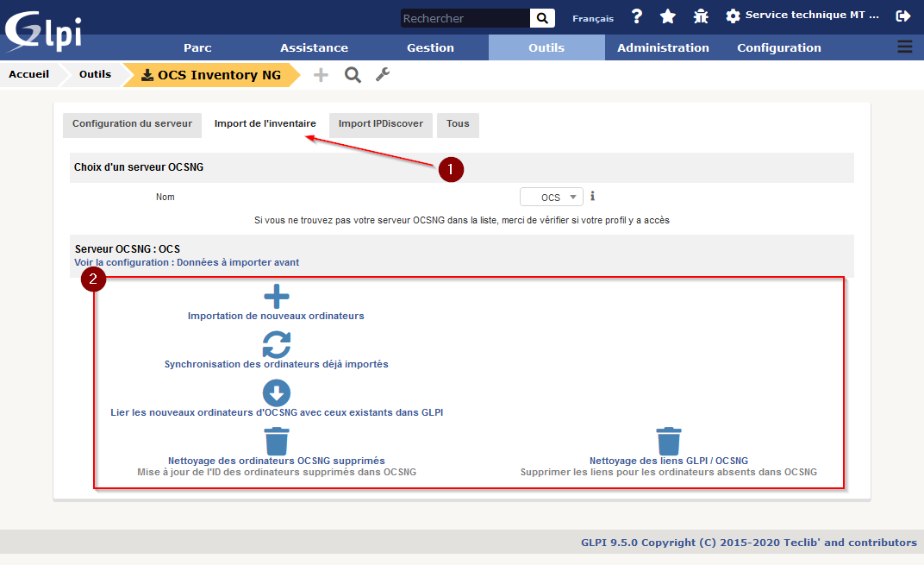Open the Français language selector
This screenshot has width=924, height=565.
(x=593, y=18)
